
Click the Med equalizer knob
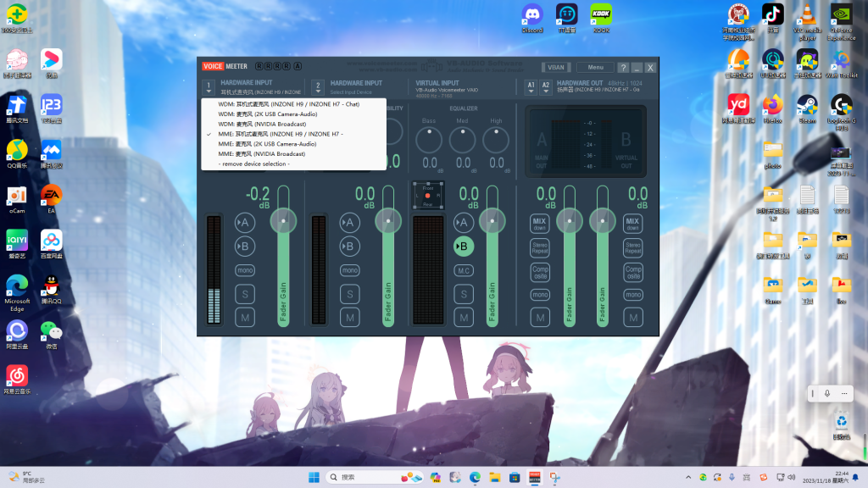tap(462, 140)
